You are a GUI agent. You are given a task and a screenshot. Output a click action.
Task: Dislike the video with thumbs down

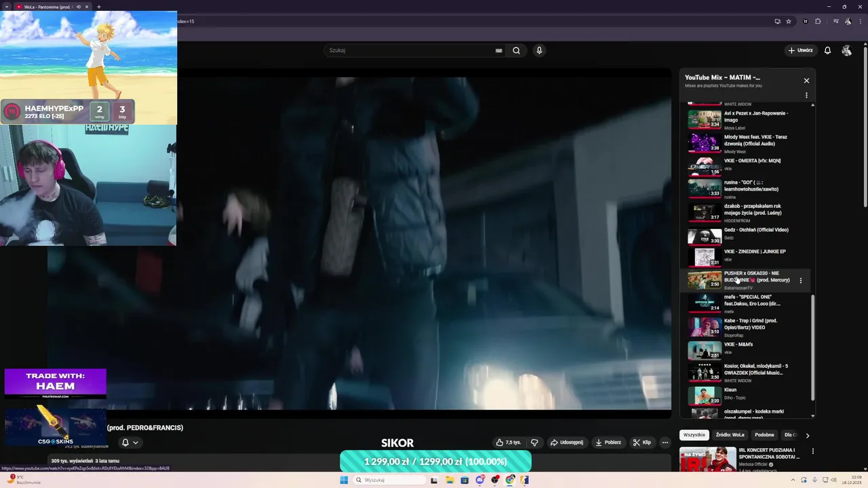click(534, 443)
